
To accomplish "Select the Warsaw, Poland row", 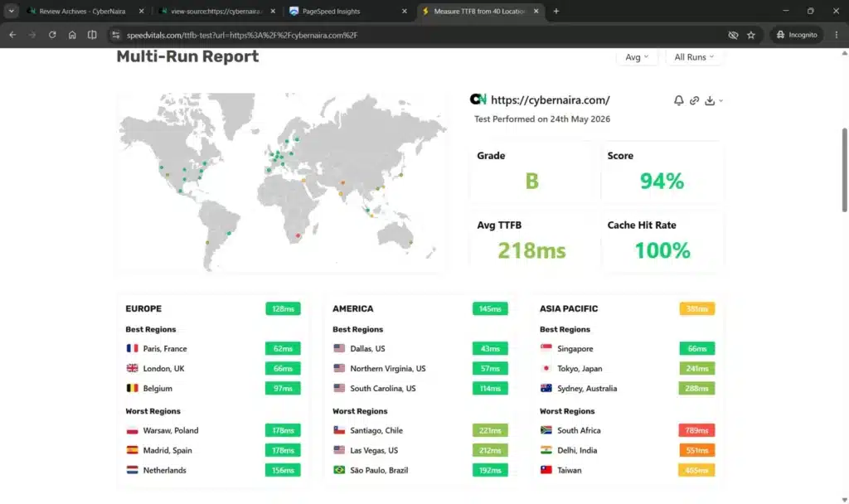I will click(213, 430).
